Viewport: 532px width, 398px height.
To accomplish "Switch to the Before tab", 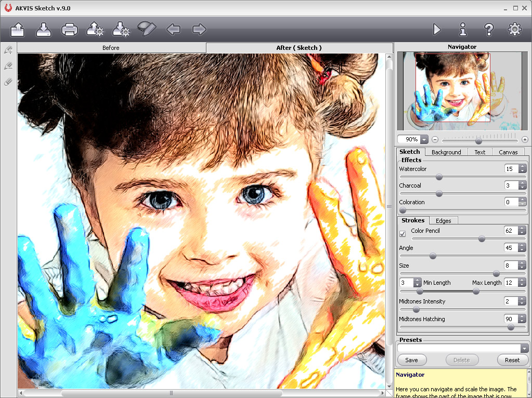I will [x=111, y=48].
